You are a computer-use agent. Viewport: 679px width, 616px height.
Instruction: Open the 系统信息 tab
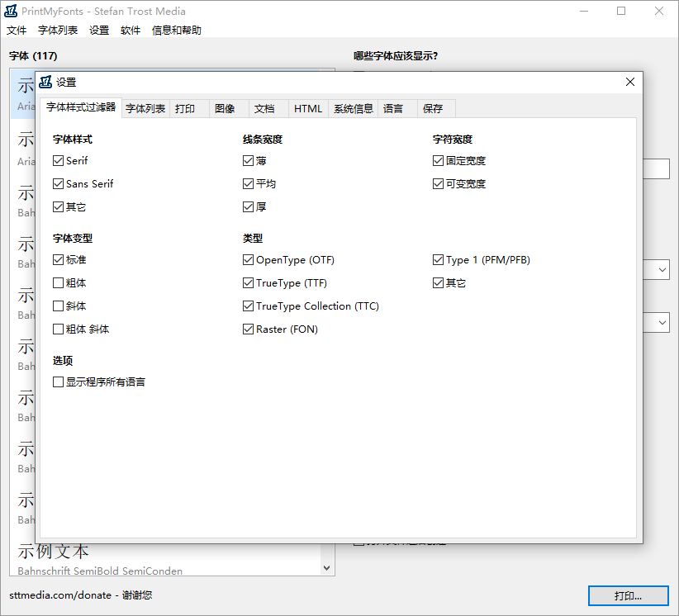click(x=354, y=109)
